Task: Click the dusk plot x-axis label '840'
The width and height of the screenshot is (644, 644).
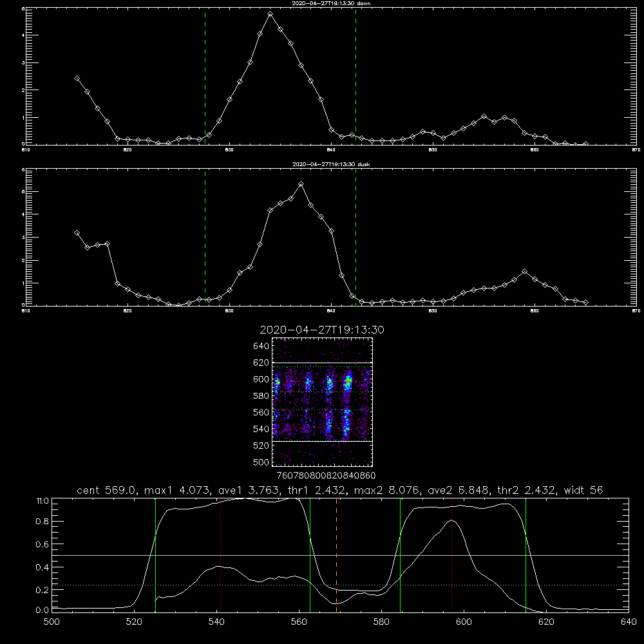Action: point(331,311)
